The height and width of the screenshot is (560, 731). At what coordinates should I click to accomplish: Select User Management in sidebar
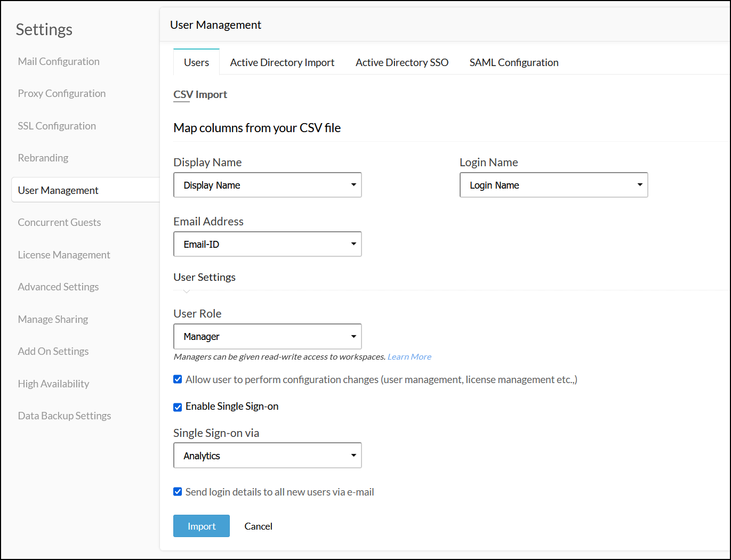coord(85,190)
